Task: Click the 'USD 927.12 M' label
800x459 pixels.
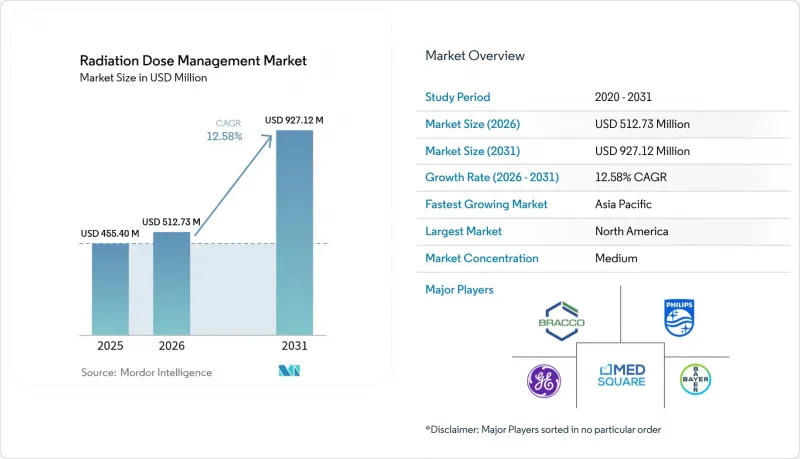Action: [294, 120]
